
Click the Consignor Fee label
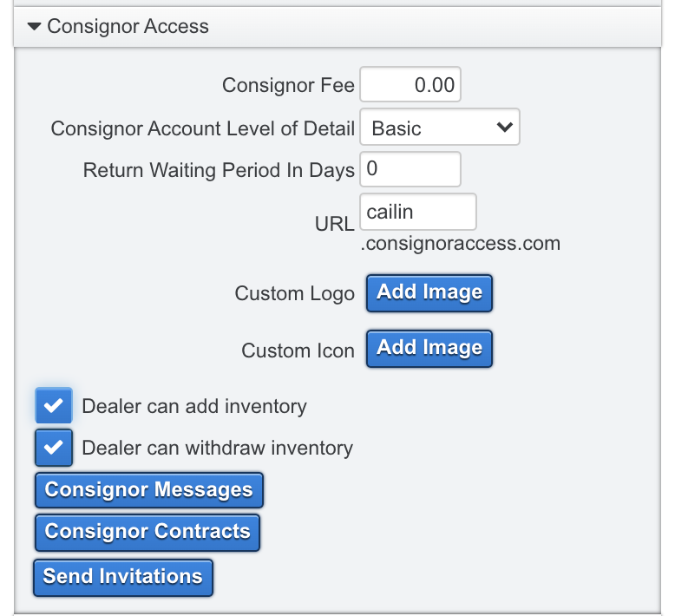288,85
